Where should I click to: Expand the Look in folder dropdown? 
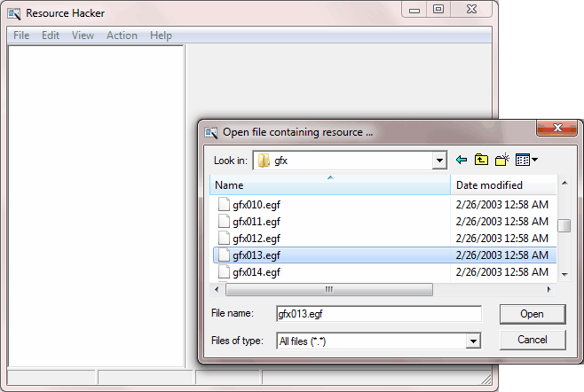point(439,161)
